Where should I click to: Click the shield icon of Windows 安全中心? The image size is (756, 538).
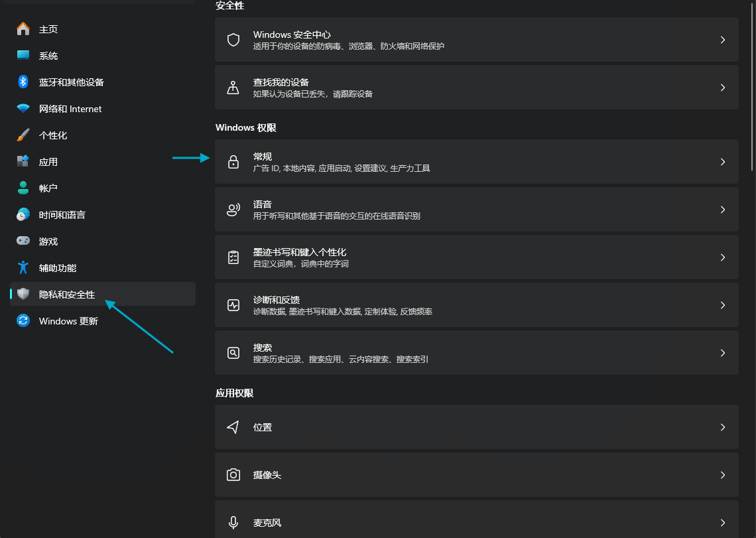coord(233,40)
